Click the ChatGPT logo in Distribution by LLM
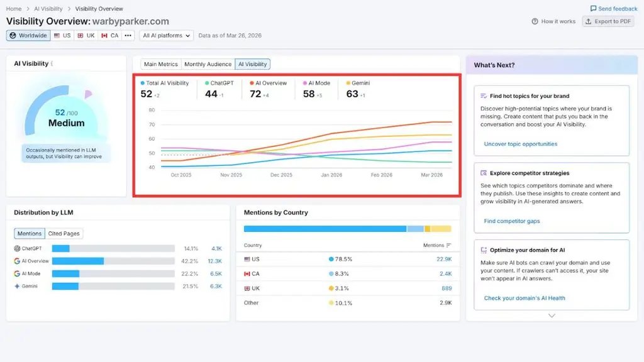The image size is (644, 362). [x=17, y=248]
